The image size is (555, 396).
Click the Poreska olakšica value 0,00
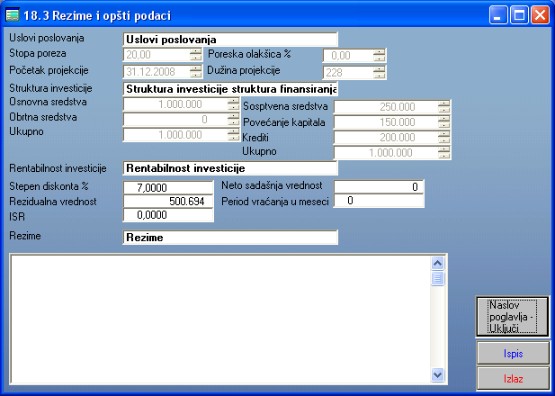tap(341, 56)
